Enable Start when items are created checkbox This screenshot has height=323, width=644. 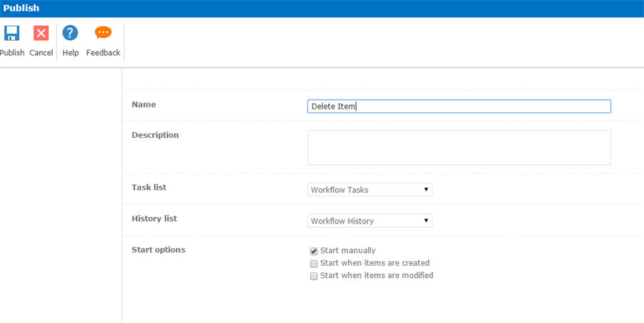(x=314, y=264)
